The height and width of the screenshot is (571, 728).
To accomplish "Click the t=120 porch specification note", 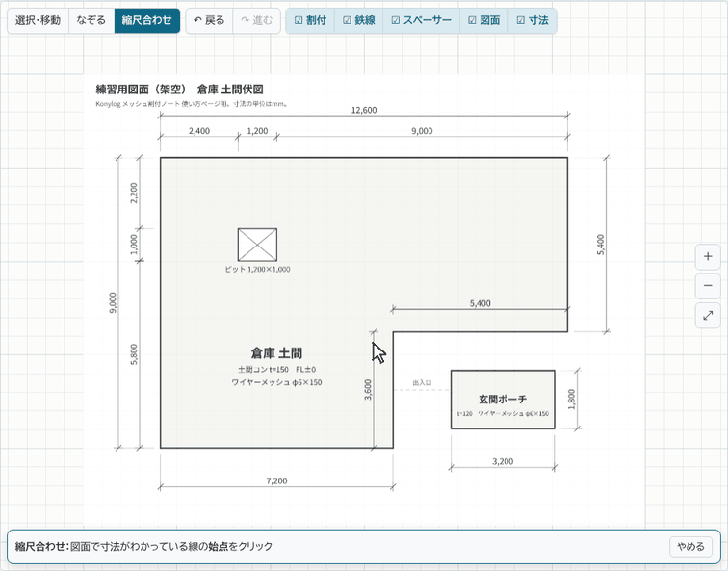I will click(503, 414).
